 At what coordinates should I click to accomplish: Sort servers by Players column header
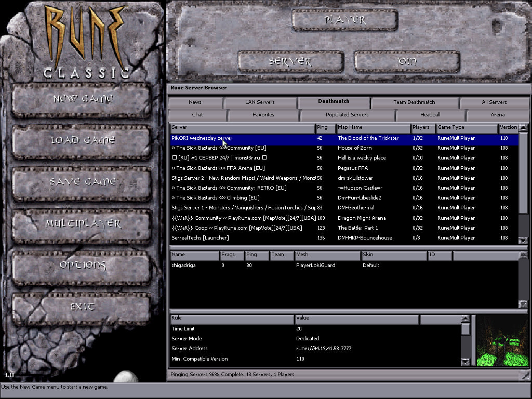tap(422, 127)
